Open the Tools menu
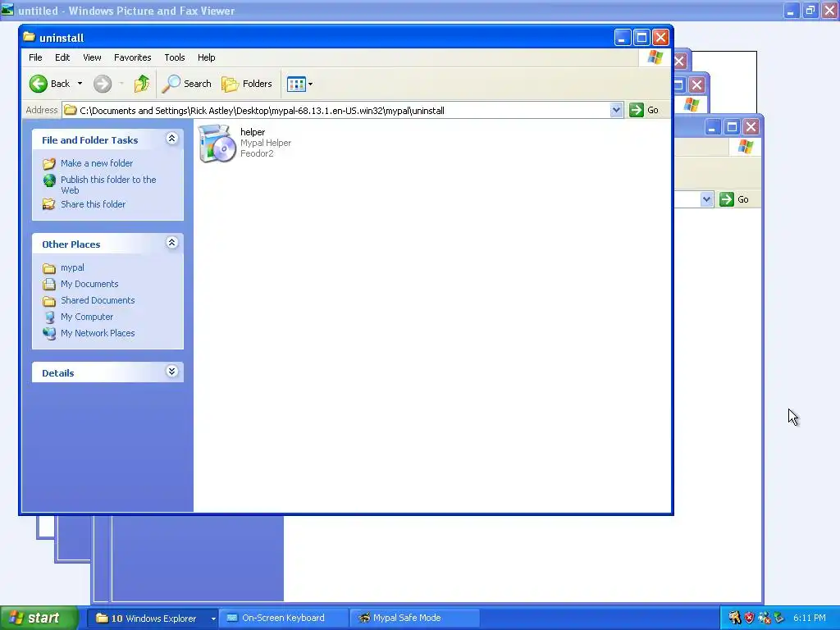The width and height of the screenshot is (840, 630). 174,57
